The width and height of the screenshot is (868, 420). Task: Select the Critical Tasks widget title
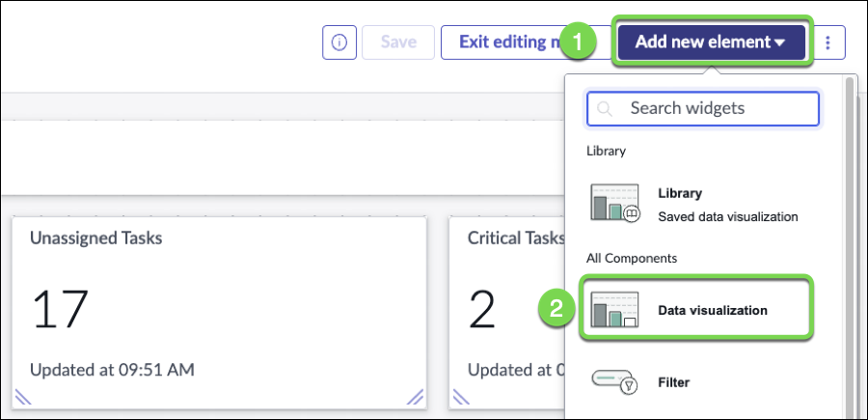(x=515, y=238)
